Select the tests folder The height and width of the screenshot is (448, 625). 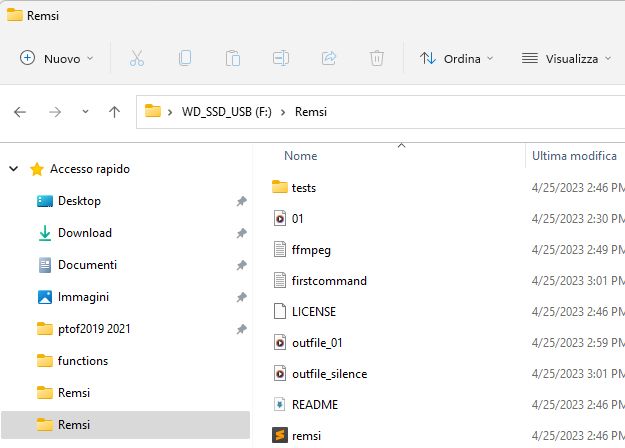[304, 188]
